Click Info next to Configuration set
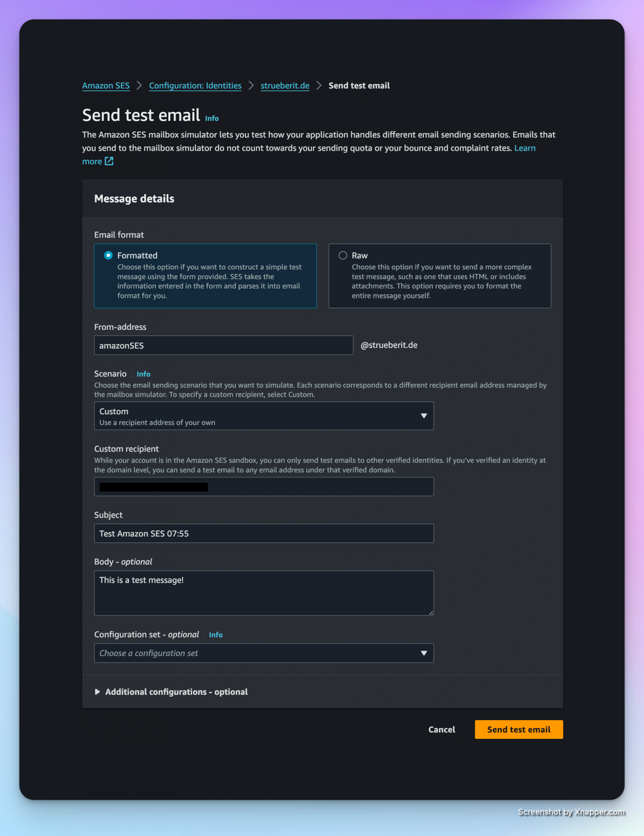This screenshot has width=644, height=836. (216, 635)
